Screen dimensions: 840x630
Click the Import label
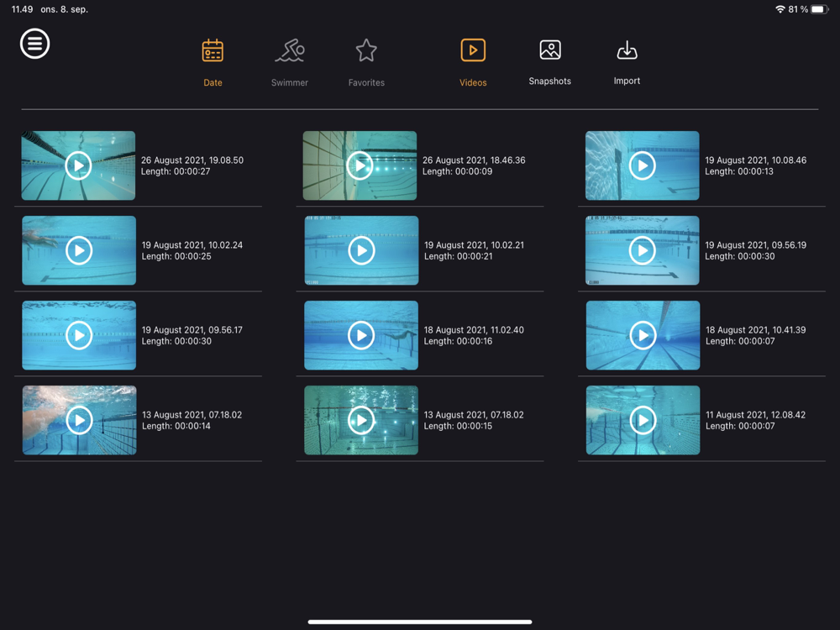point(627,81)
